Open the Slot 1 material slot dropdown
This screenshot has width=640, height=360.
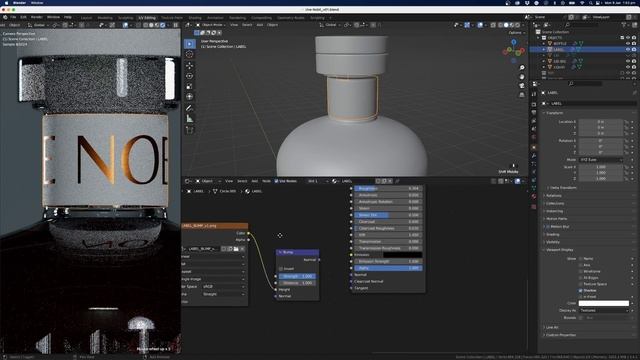(x=318, y=181)
